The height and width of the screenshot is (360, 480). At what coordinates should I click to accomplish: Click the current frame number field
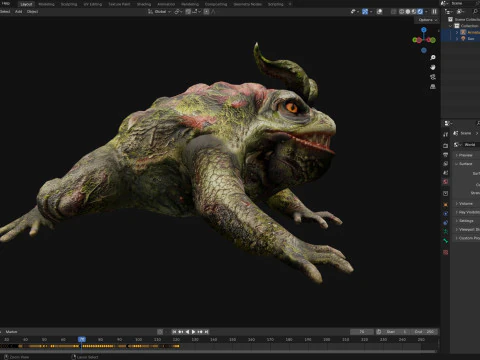coord(362,332)
